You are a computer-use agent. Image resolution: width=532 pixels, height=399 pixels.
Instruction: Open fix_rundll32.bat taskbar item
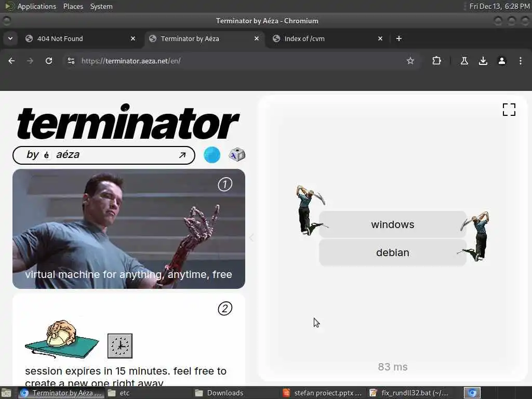coord(409,393)
